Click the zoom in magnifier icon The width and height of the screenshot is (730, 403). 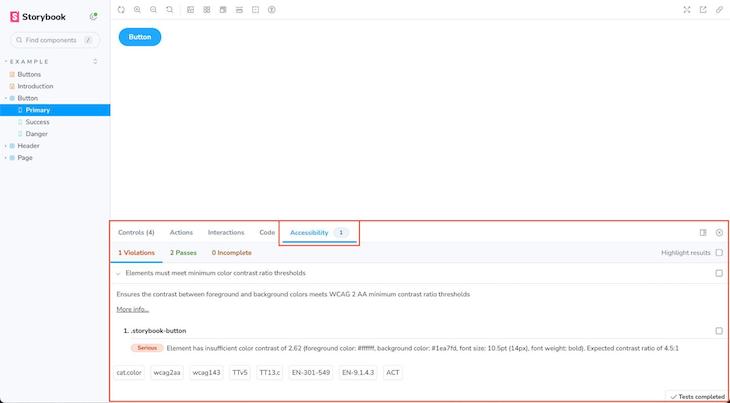click(x=137, y=9)
